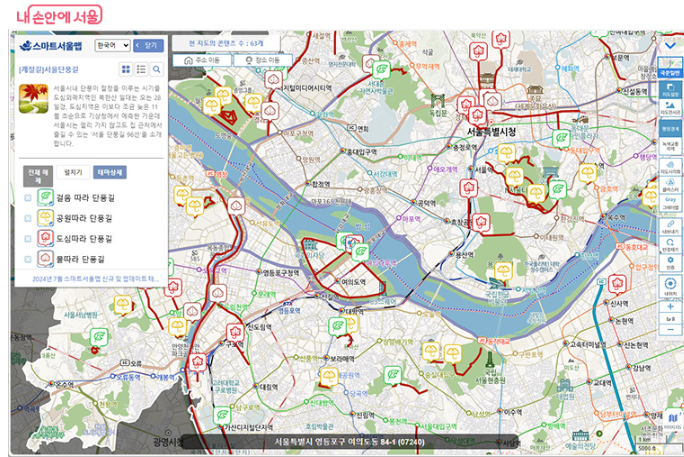Select the 국토일반 basemap thumbnail

[670, 67]
